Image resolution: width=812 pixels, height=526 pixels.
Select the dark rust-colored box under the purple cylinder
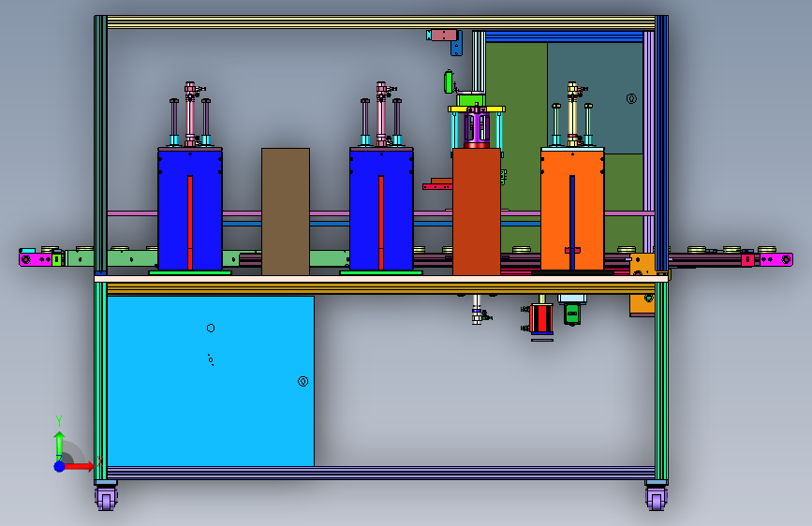pyautogui.click(x=477, y=212)
